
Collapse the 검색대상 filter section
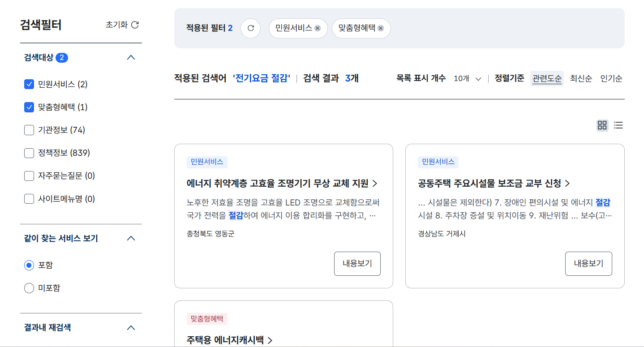131,57
